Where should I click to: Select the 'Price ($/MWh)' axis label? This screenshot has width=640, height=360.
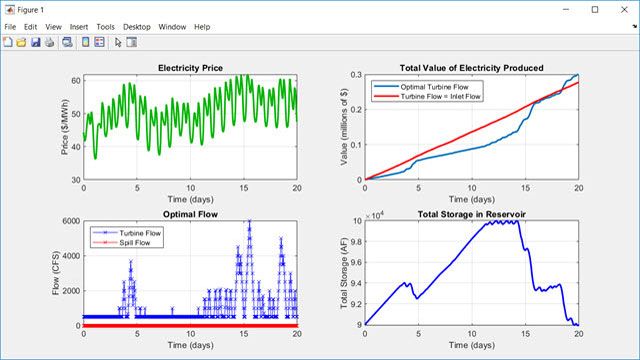pos(64,127)
